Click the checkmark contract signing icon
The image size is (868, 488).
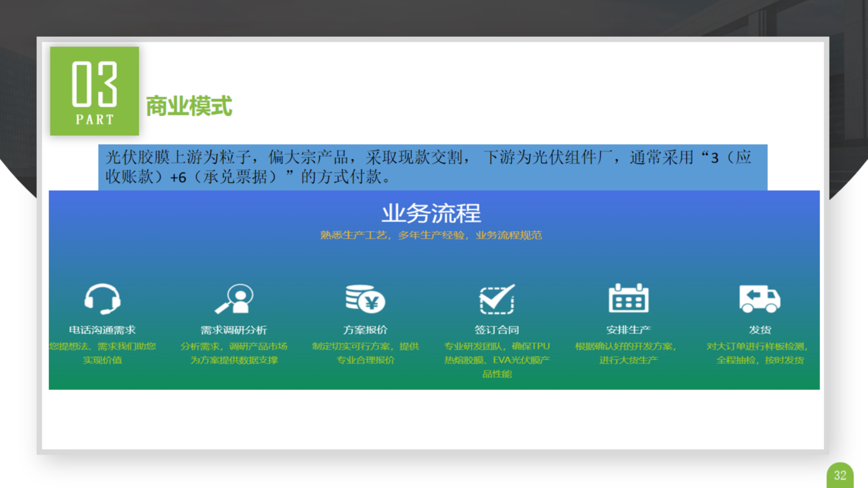tap(497, 299)
